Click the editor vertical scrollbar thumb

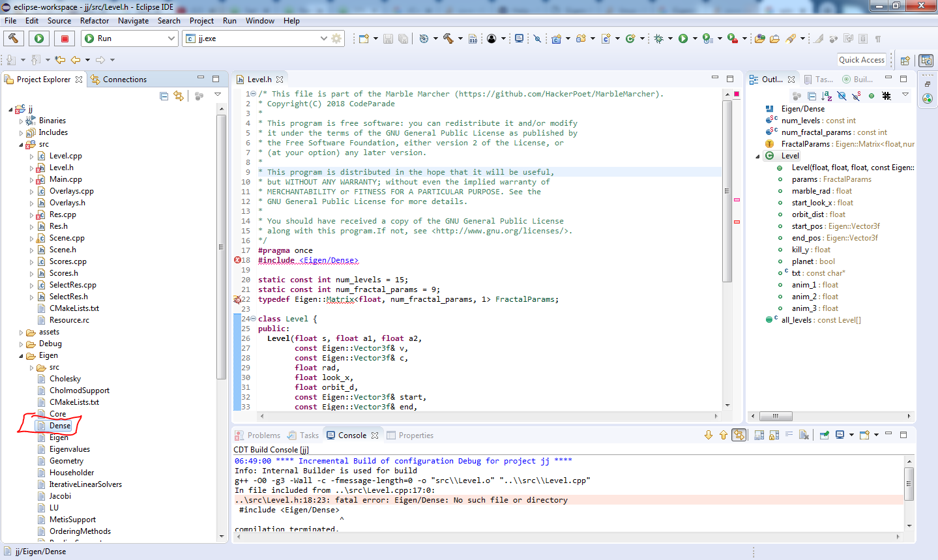(x=727, y=190)
